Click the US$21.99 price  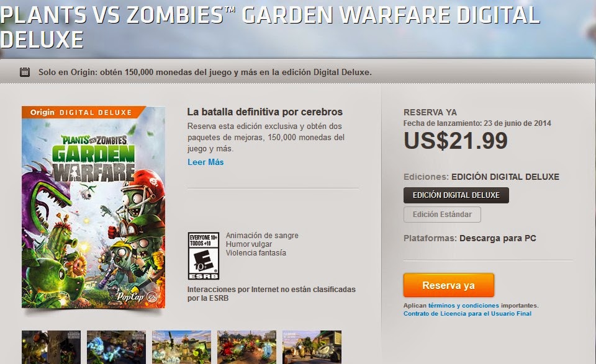[x=456, y=141]
